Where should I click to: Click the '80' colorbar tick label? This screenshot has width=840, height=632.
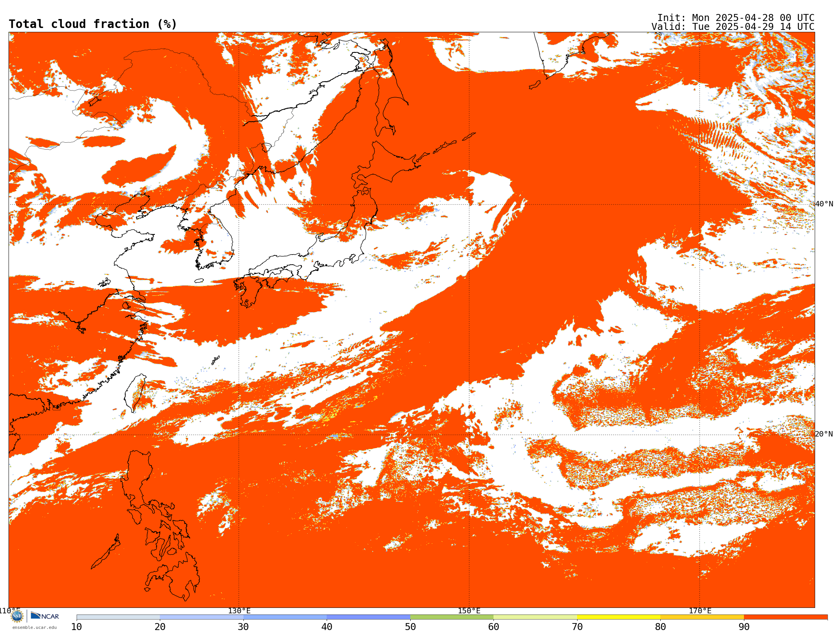click(660, 627)
